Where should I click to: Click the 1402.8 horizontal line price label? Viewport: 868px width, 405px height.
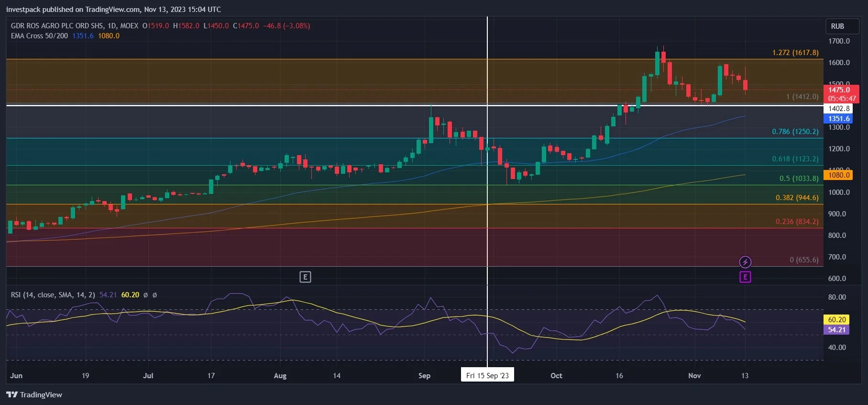pyautogui.click(x=838, y=109)
